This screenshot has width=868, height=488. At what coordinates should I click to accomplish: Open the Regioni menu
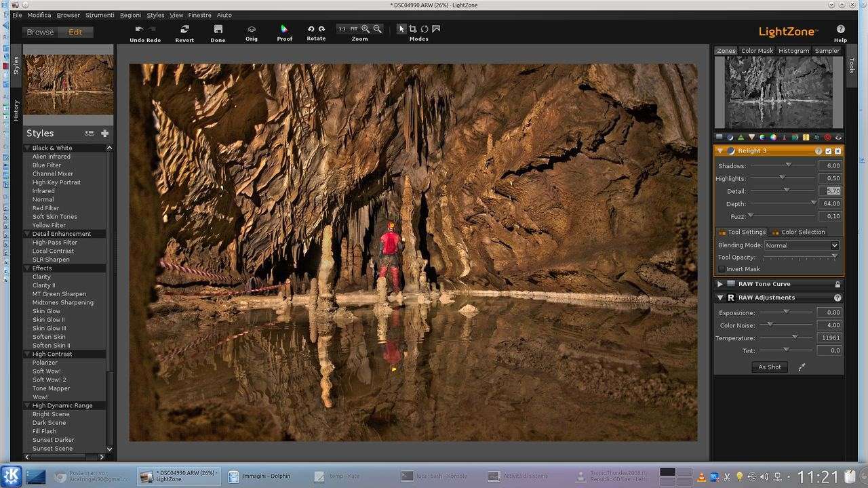pos(130,15)
